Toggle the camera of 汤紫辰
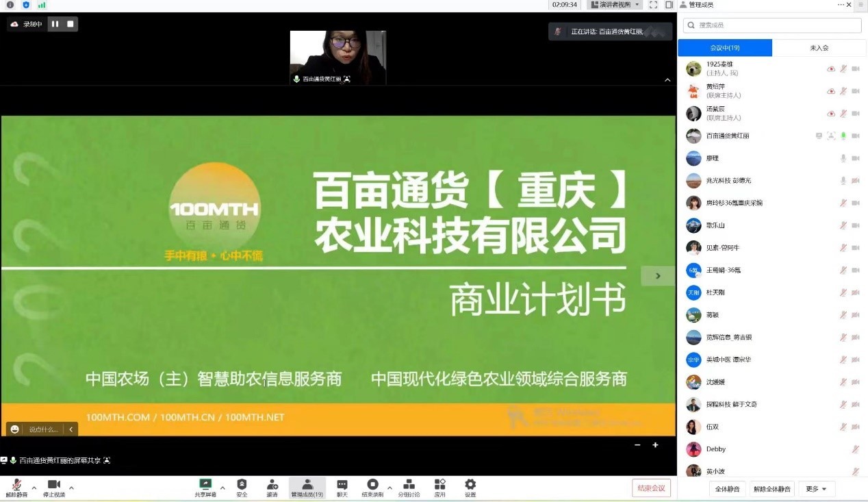The height and width of the screenshot is (502, 868). click(x=856, y=114)
